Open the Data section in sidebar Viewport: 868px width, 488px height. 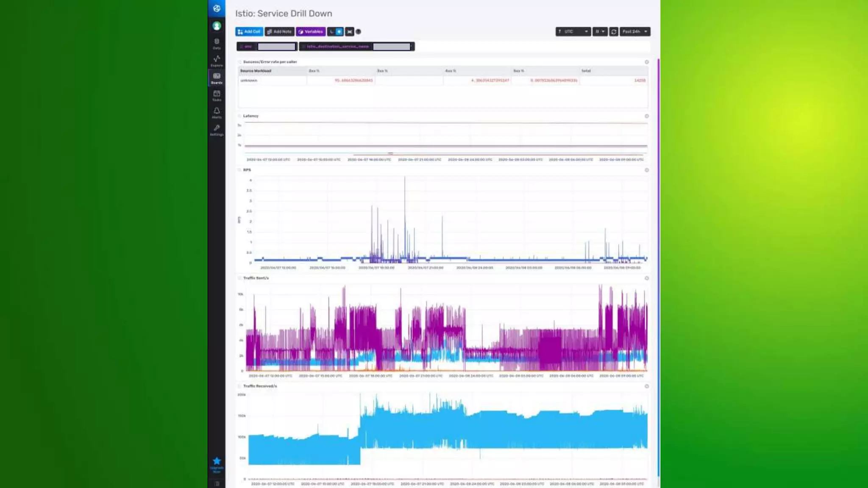[217, 44]
